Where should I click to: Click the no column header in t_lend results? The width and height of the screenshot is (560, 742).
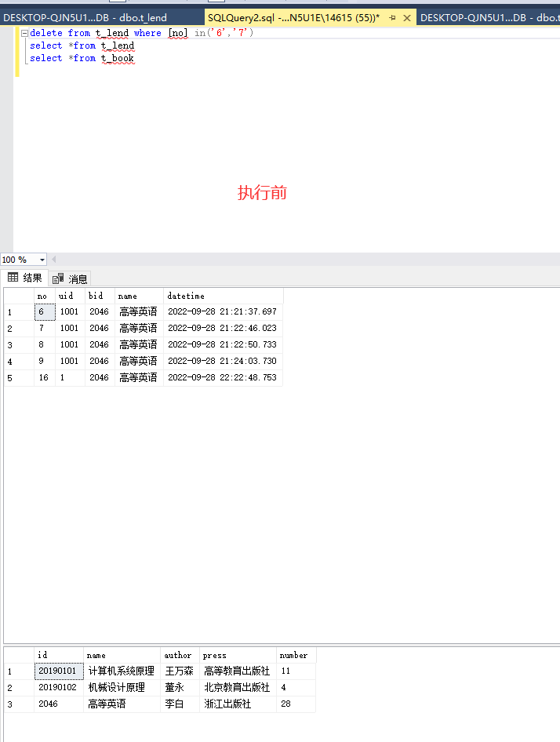tap(45, 296)
